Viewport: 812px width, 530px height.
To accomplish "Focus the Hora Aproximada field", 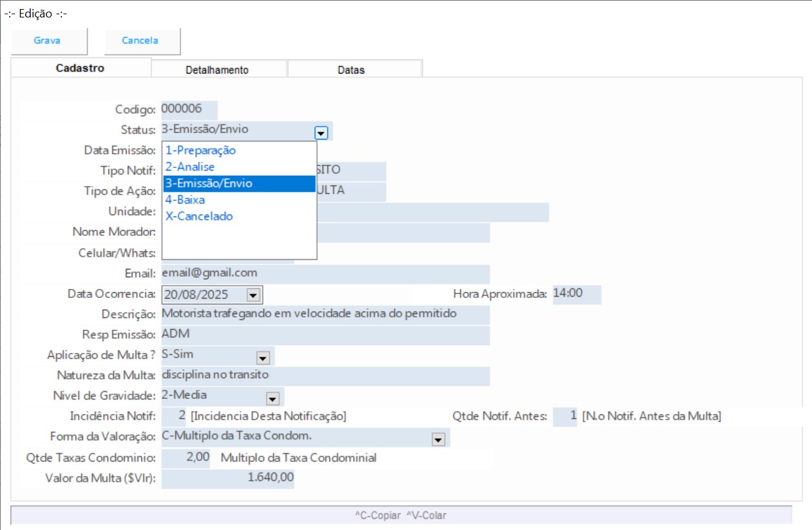I will coord(576,293).
